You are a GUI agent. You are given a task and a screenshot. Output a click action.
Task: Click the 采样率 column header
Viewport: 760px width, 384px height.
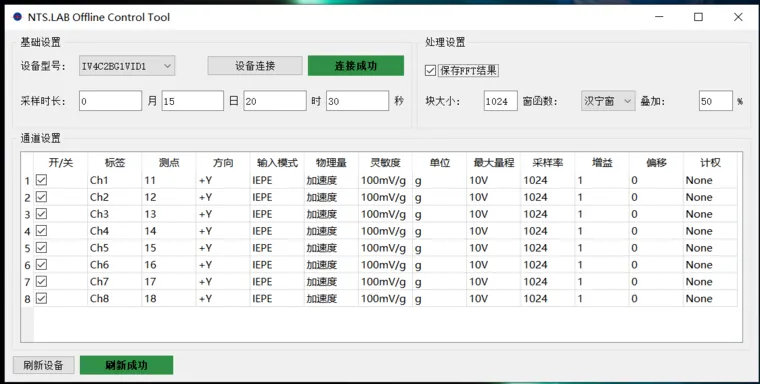coord(548,163)
